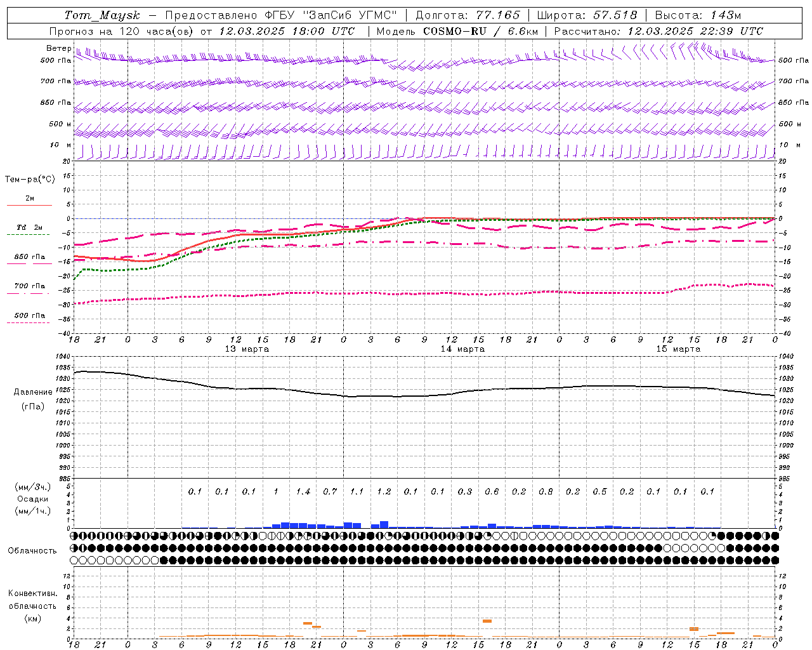This screenshot has height=650, width=812.
Task: Click the 0.6 precipitation value
Action: coord(492,491)
